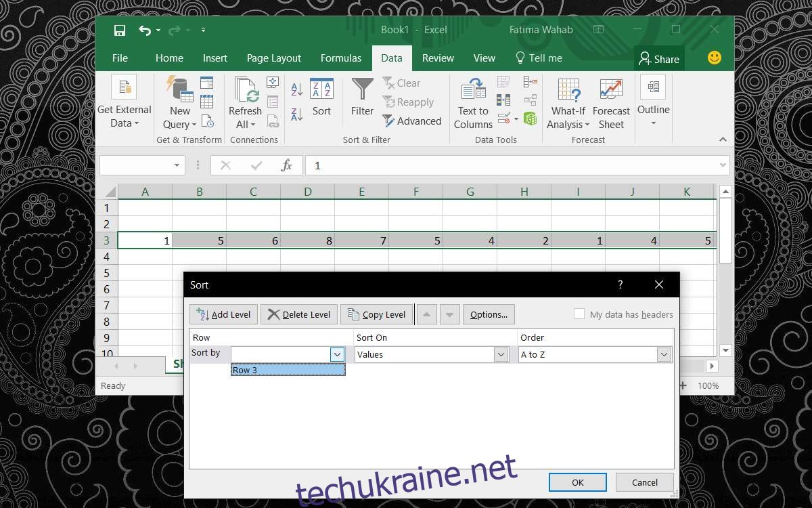This screenshot has height=508, width=812.
Task: Switch to the Insert tab
Action: [x=215, y=58]
